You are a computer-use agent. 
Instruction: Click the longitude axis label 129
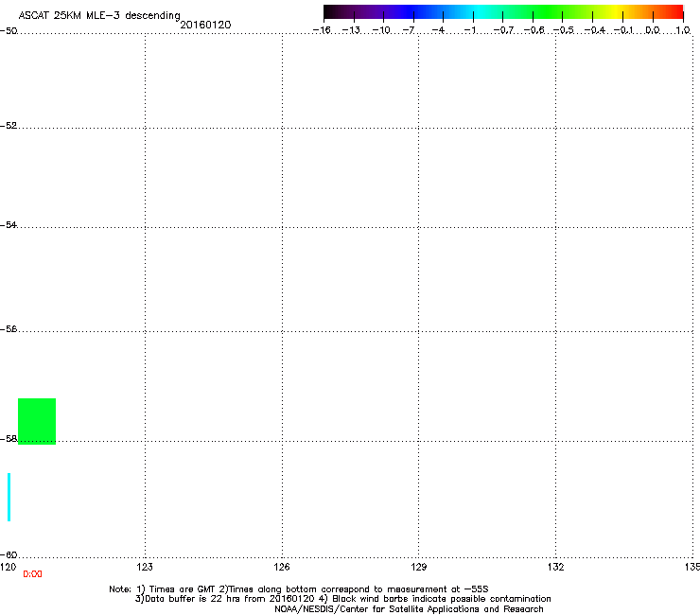418,567
